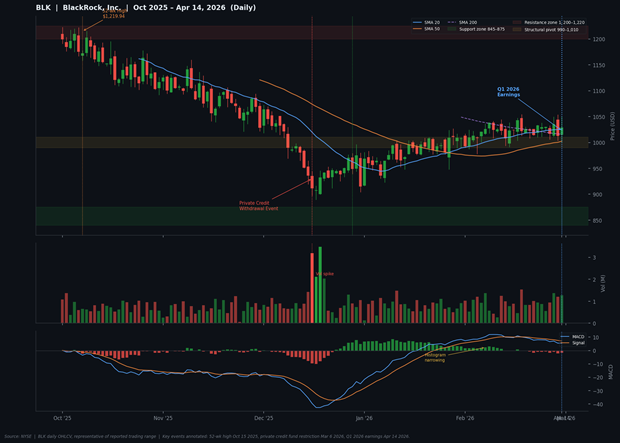Click the Signal legend line marker
This screenshot has height=443, width=620.
565,343
